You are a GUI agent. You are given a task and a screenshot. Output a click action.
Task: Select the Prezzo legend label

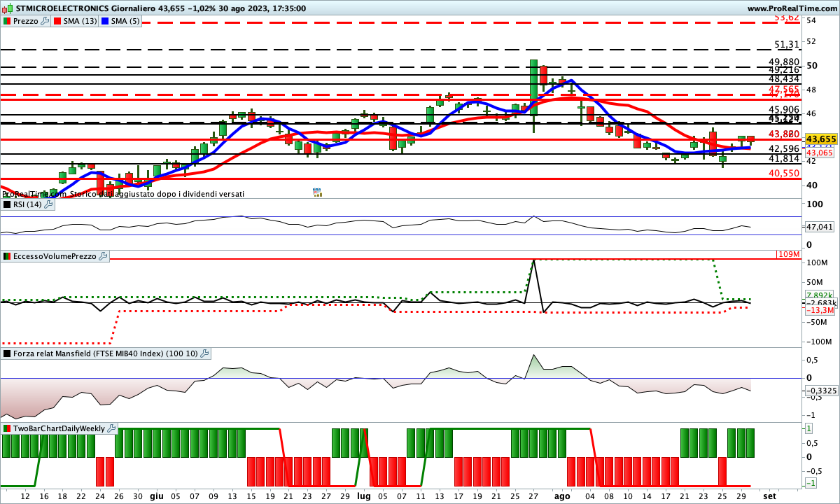pyautogui.click(x=26, y=21)
